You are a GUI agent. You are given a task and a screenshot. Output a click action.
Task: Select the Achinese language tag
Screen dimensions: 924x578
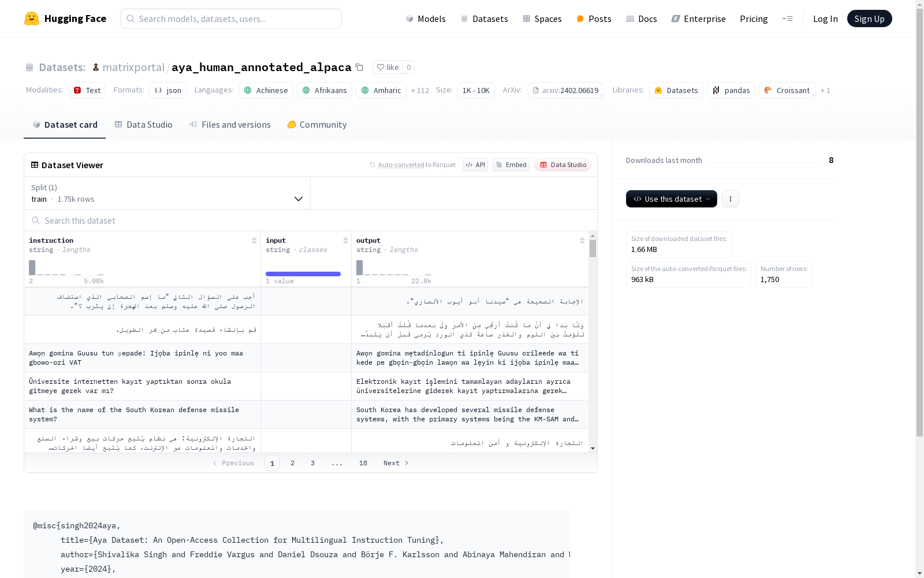click(266, 90)
